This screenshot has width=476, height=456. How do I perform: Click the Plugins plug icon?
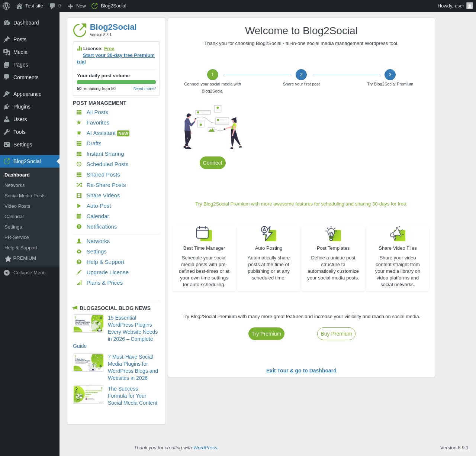click(x=7, y=107)
